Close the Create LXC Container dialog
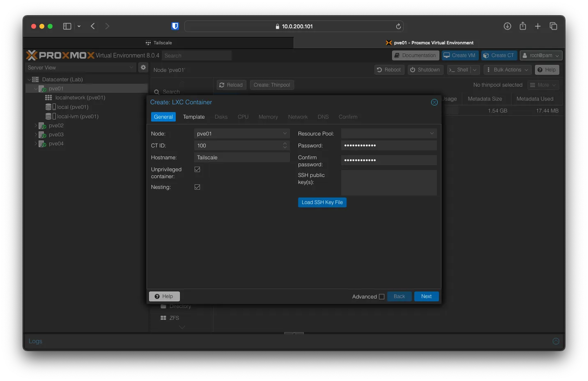 click(x=434, y=102)
